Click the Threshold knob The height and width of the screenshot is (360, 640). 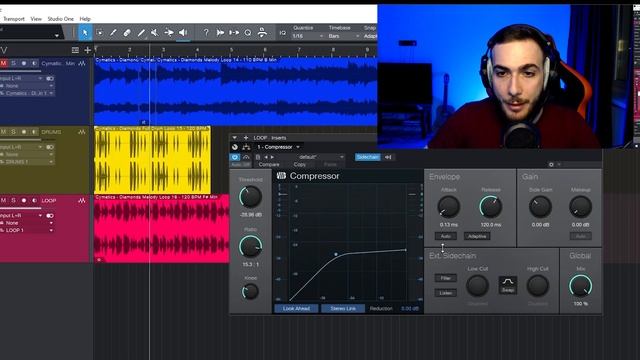tap(250, 196)
